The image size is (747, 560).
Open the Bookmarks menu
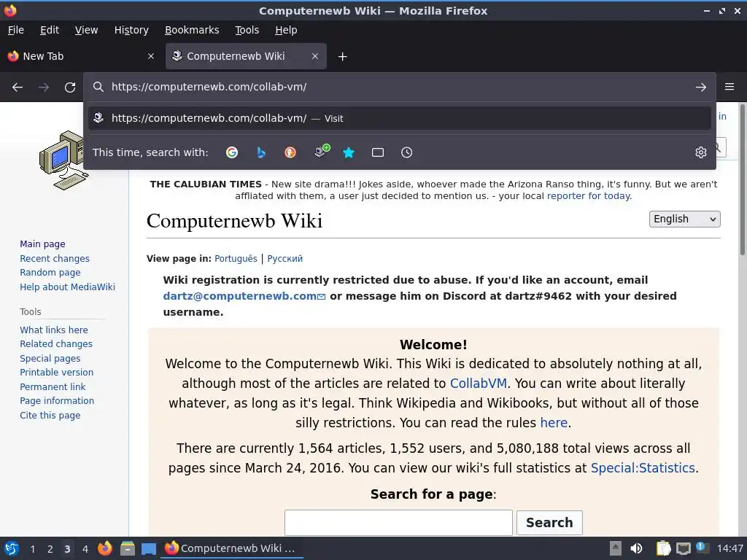click(x=192, y=30)
